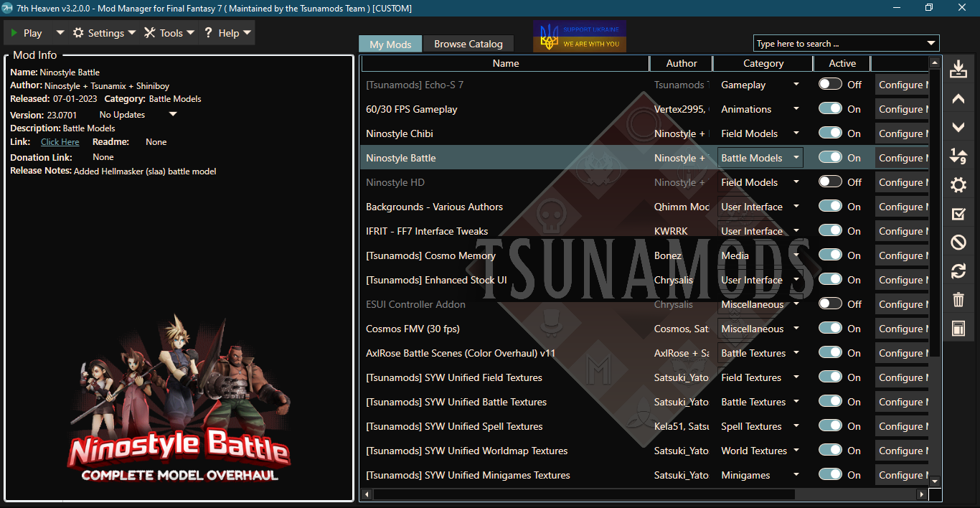This screenshot has width=980, height=508.
Task: Configure the Cosmos FMV (30 fps) mod
Action: (x=901, y=329)
